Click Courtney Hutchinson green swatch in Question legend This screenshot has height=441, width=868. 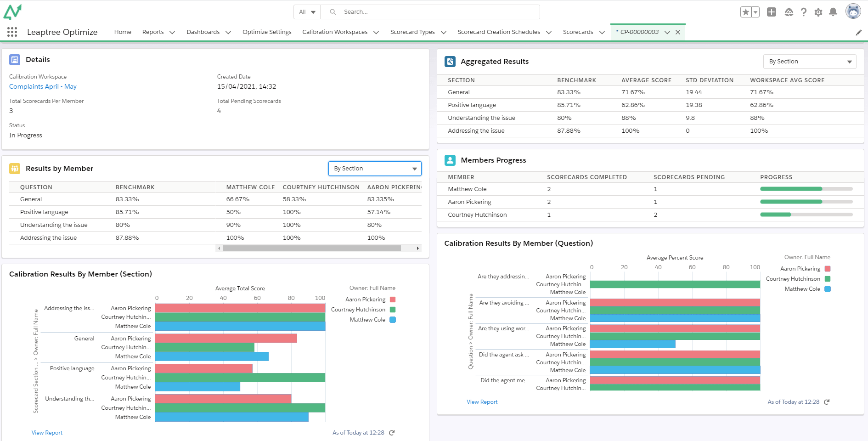pyautogui.click(x=828, y=279)
